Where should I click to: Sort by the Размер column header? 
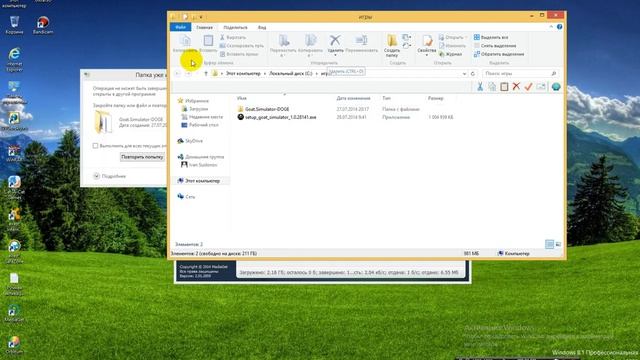click(436, 98)
